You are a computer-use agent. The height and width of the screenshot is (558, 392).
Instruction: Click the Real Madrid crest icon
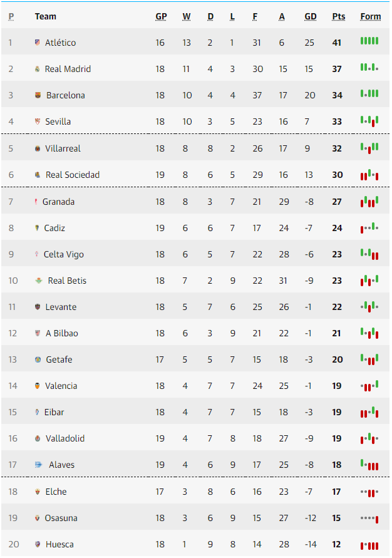point(38,69)
